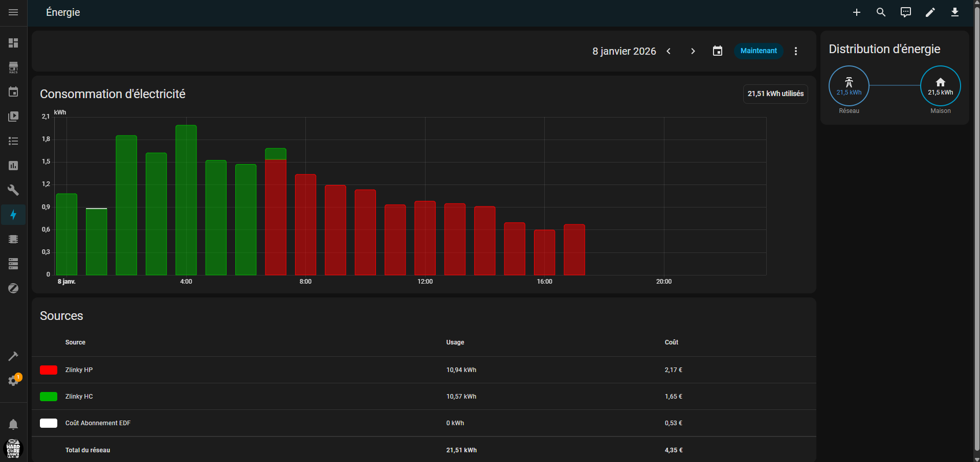Image resolution: width=980 pixels, height=462 pixels.
Task: Open the user profile avatar
Action: (x=13, y=449)
